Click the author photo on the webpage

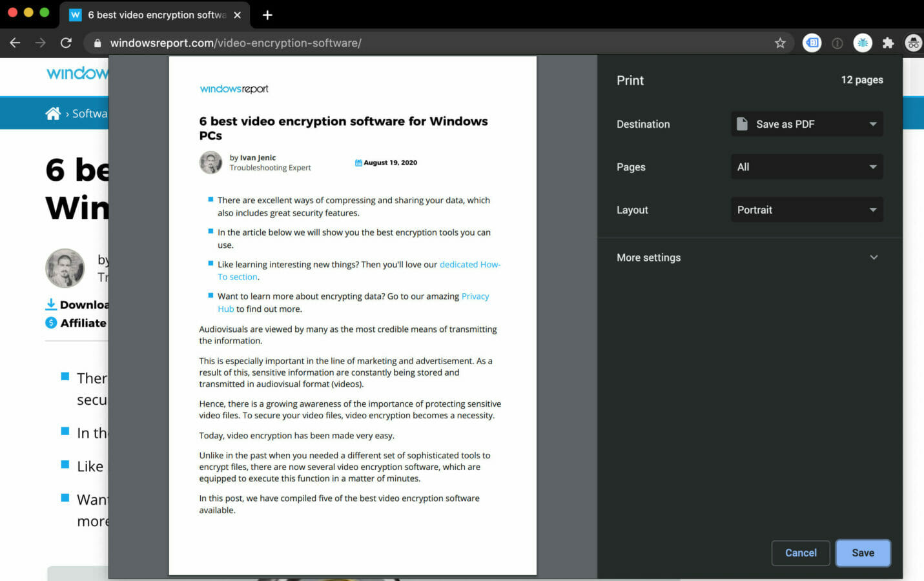[65, 268]
